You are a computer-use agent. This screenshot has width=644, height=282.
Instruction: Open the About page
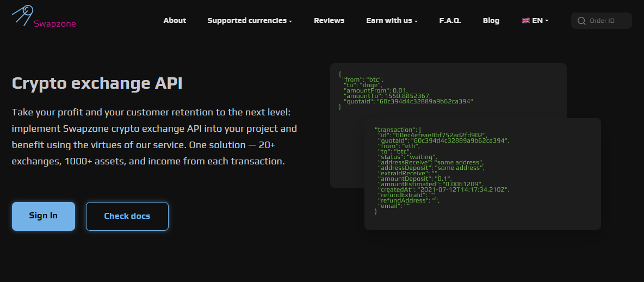175,21
